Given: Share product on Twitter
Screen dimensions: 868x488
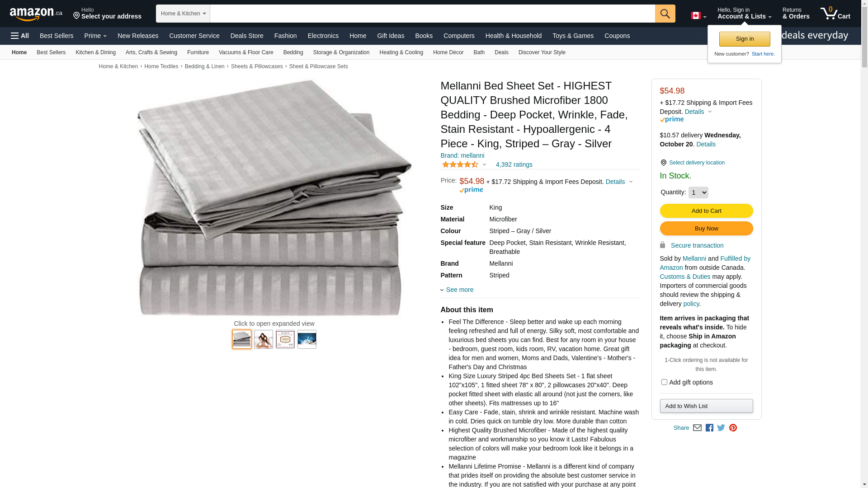Looking at the screenshot, I should (721, 428).
